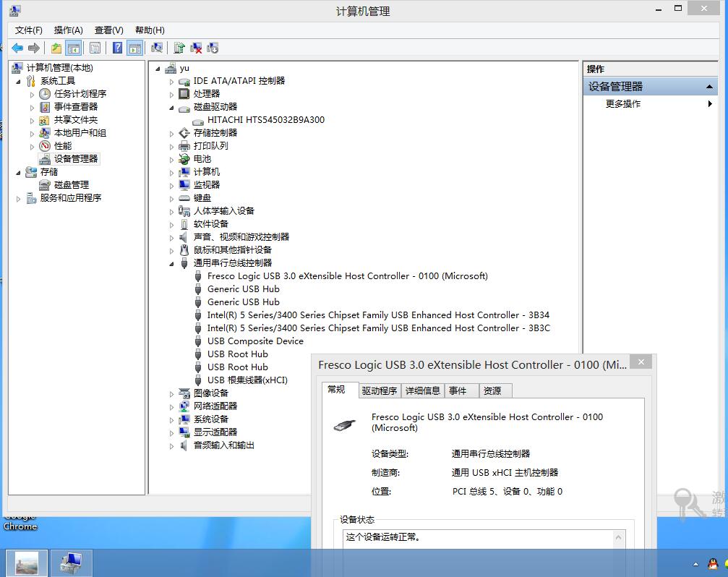Viewport: 728px width, 577px height.
Task: Click the blue Help question mark icon
Action: click(x=117, y=48)
